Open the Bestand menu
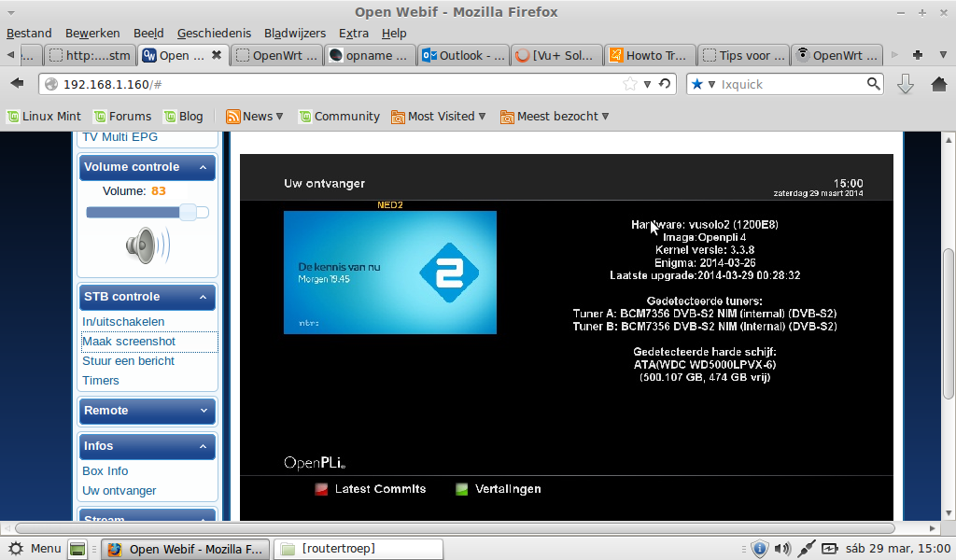956x560 pixels. [29, 33]
